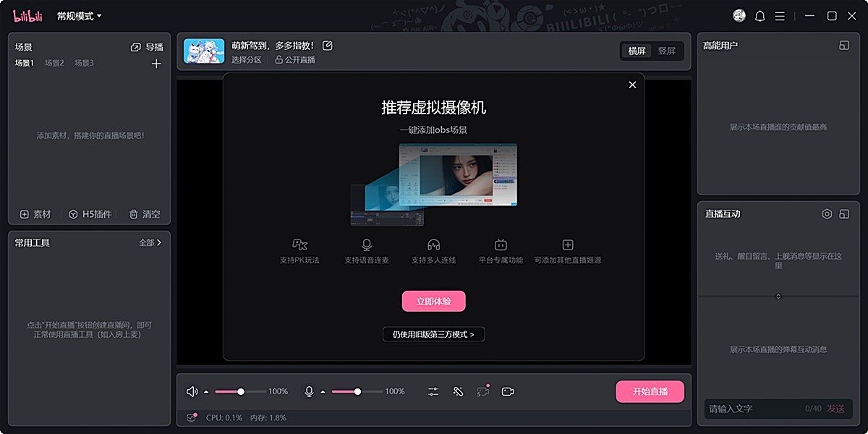Add a new scene with plus icon
Image resolution: width=868 pixels, height=434 pixels.
pos(156,64)
